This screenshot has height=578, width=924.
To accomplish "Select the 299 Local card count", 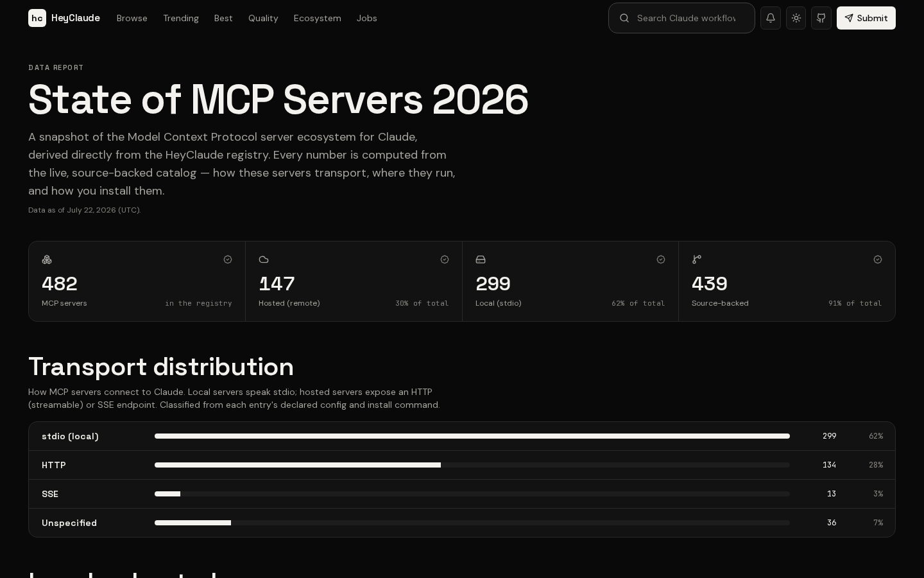I will click(x=493, y=284).
